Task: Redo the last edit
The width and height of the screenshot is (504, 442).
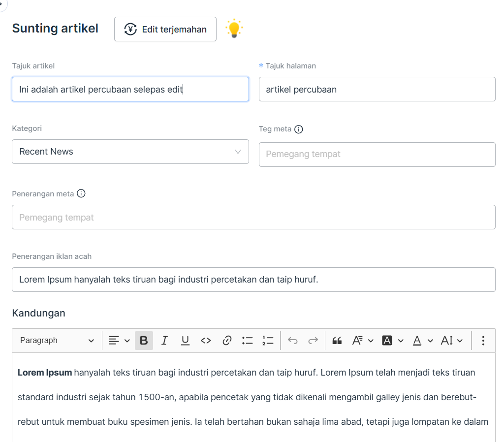Action: tap(313, 341)
